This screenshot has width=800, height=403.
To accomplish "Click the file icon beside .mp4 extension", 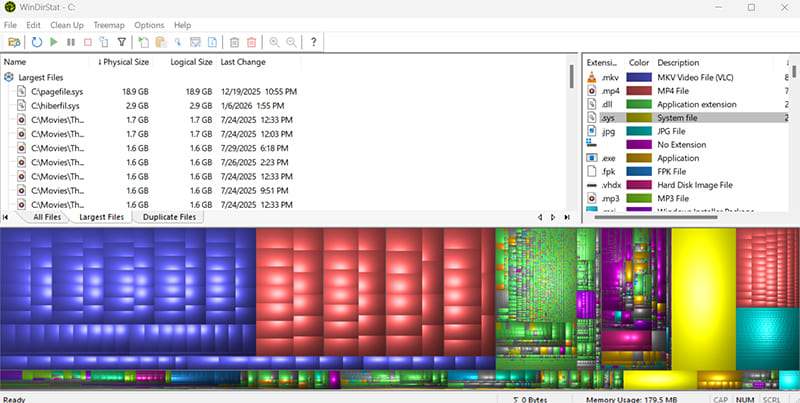I will coord(592,91).
